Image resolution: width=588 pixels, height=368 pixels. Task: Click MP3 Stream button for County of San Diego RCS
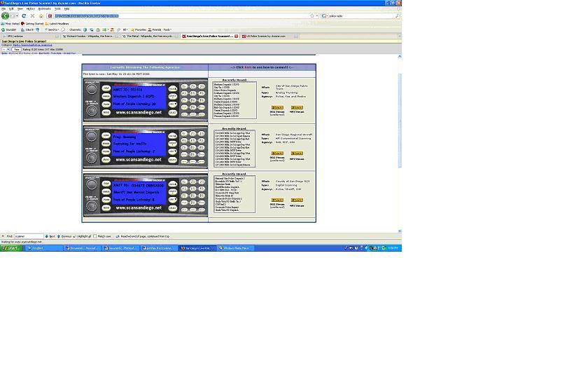coord(297,200)
